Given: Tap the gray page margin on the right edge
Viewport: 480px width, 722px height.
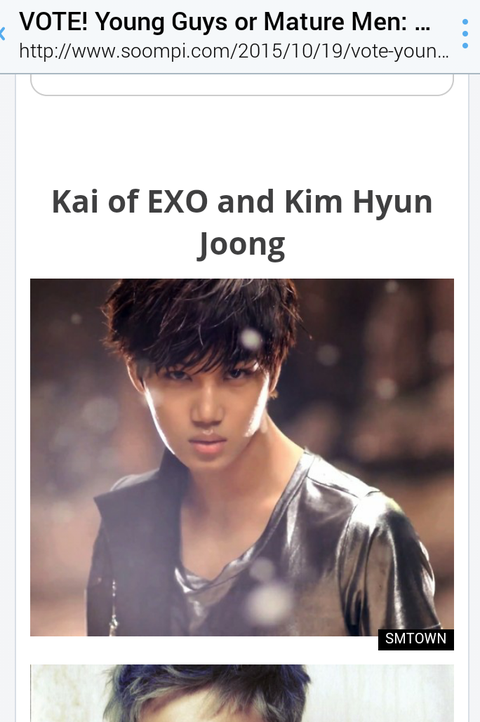Looking at the screenshot, I should [474, 396].
